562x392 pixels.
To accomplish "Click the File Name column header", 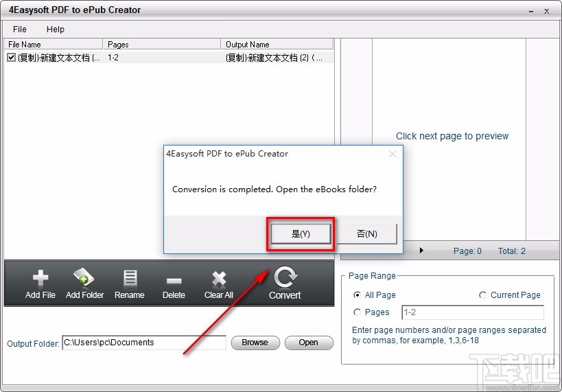I will pyautogui.click(x=54, y=44).
